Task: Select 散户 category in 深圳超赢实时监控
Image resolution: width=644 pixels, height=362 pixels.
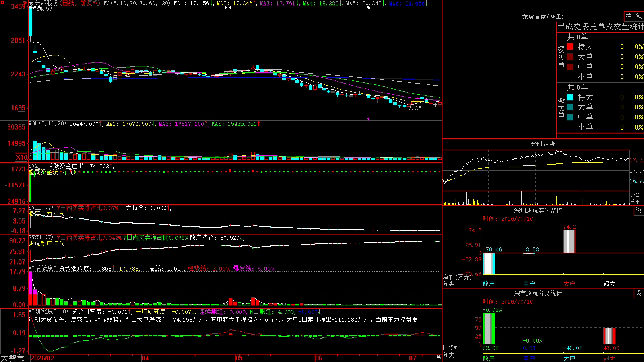Action: 489,284
